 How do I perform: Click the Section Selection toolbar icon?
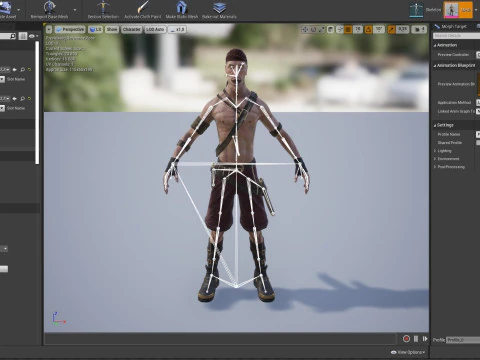(103, 7)
